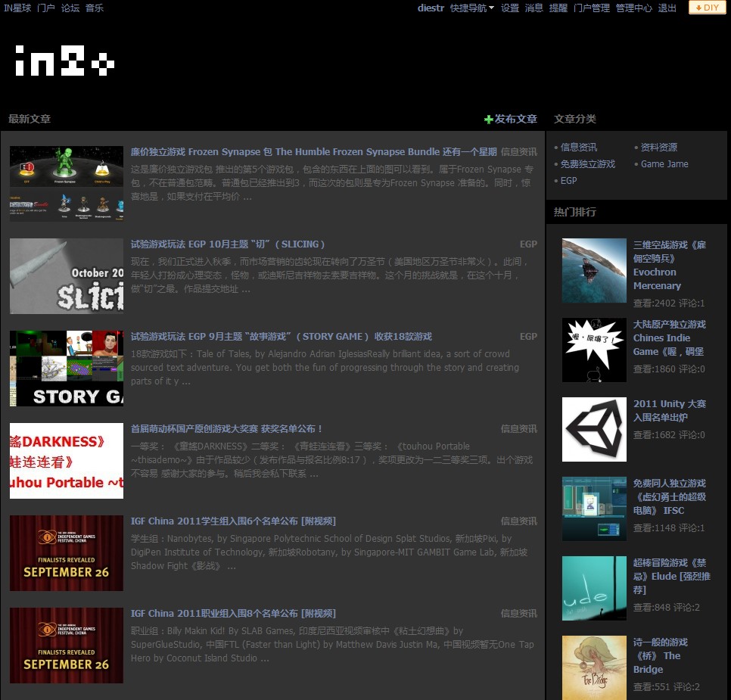The image size is (731, 700).
Task: Open thumbnail for IGF China 职业组 article
Action: pyautogui.click(x=67, y=646)
